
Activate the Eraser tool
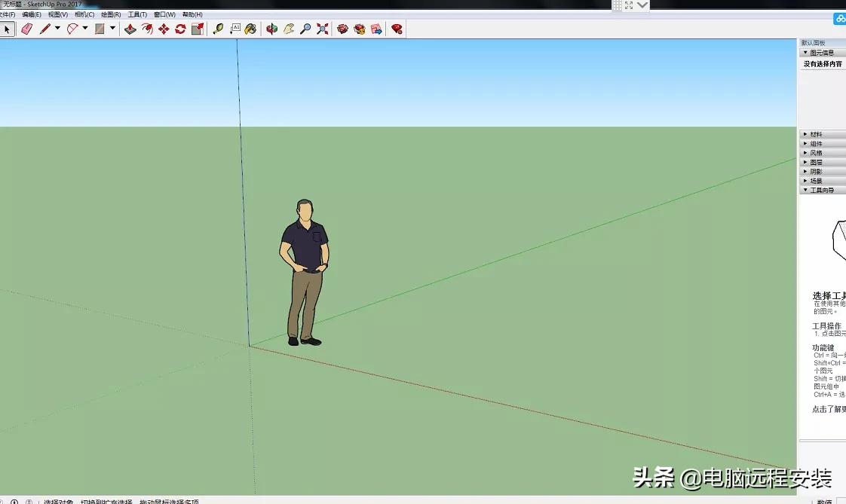pyautogui.click(x=26, y=29)
